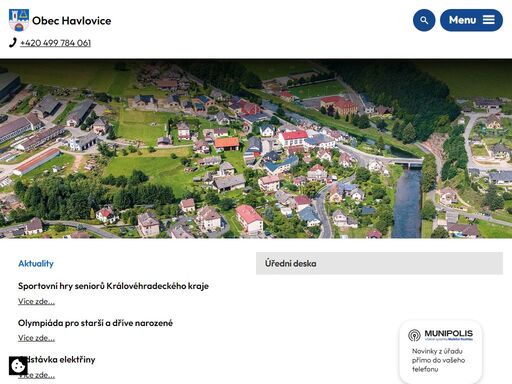The image size is (512, 384).
Task: Follow Více zde under Olympiáda article
Action: 36,338
